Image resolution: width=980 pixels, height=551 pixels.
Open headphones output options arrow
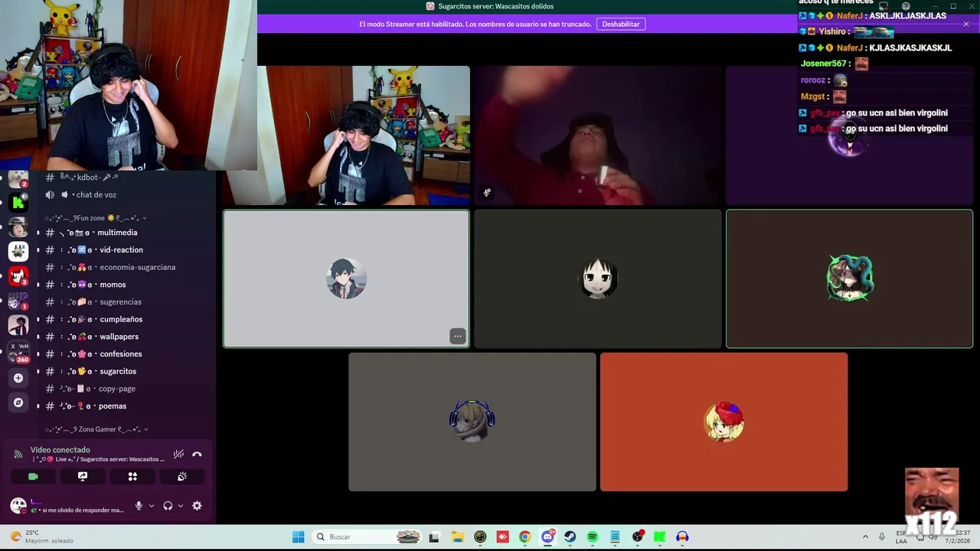coord(181,506)
